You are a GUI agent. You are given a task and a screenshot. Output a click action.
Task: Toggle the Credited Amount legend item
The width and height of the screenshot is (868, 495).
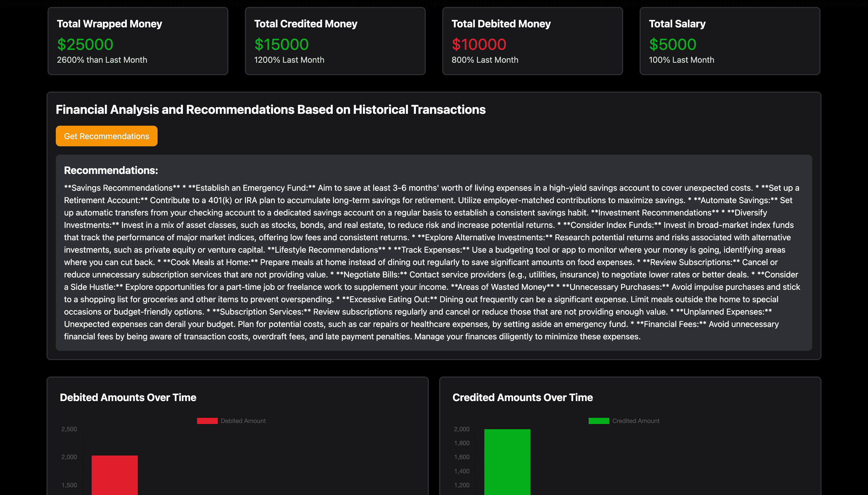636,421
